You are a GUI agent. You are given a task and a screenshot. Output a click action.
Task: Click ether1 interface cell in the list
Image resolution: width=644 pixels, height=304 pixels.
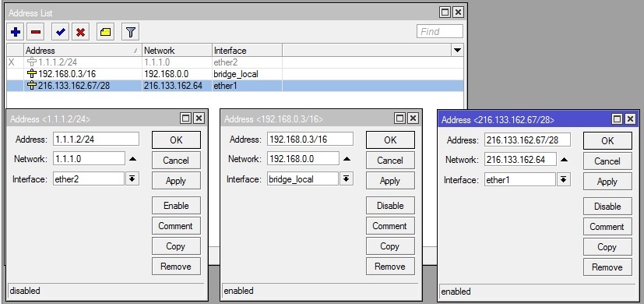click(x=248, y=86)
